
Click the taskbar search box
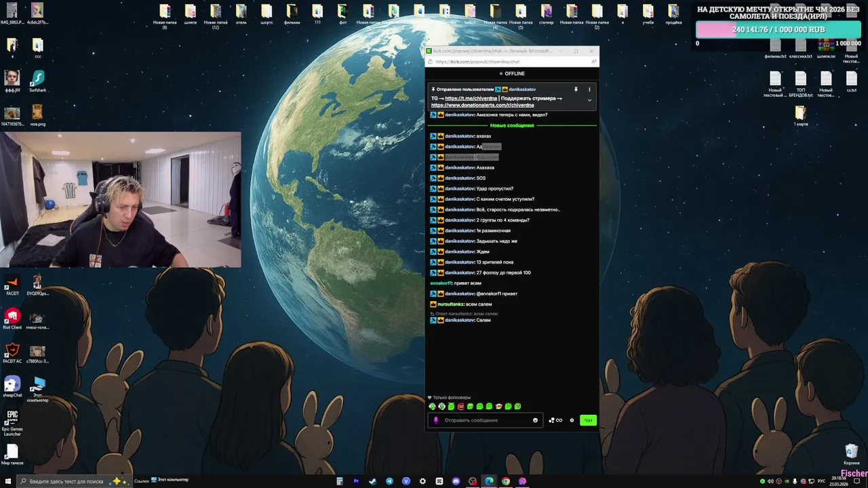[73, 481]
